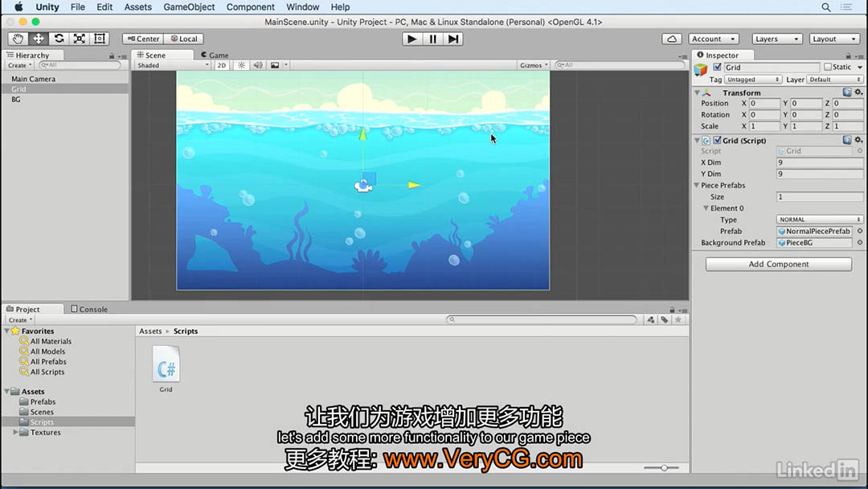Open the File menu
The width and height of the screenshot is (868, 489).
[x=77, y=7]
